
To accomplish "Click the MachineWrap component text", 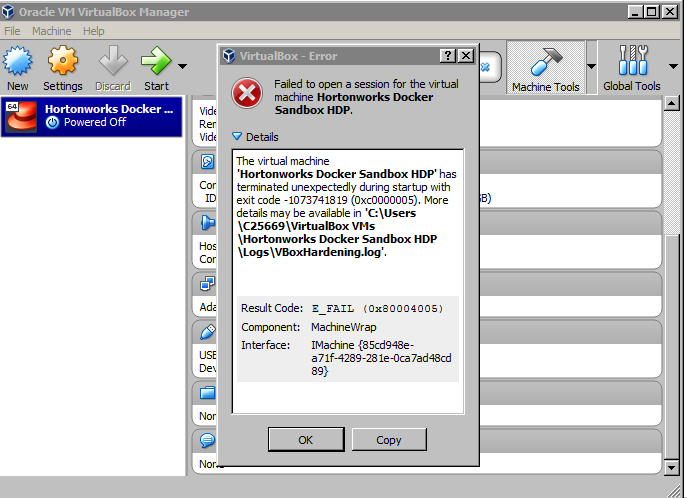I will (344, 327).
